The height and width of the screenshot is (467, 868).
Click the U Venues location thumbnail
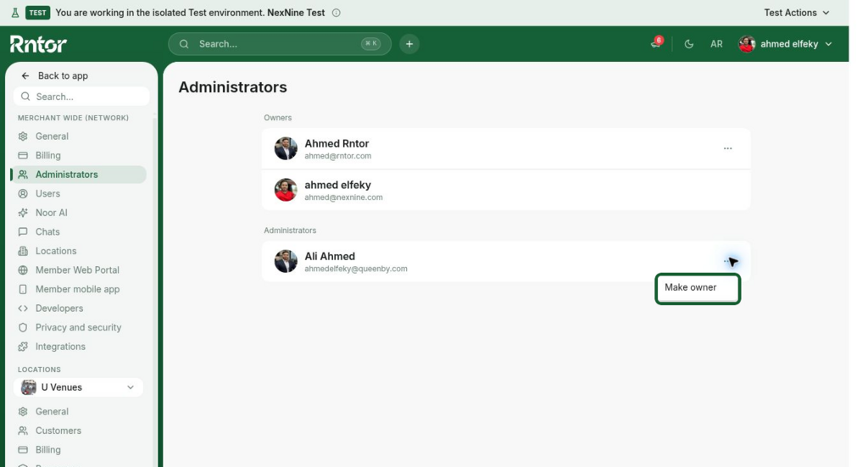pos(28,387)
